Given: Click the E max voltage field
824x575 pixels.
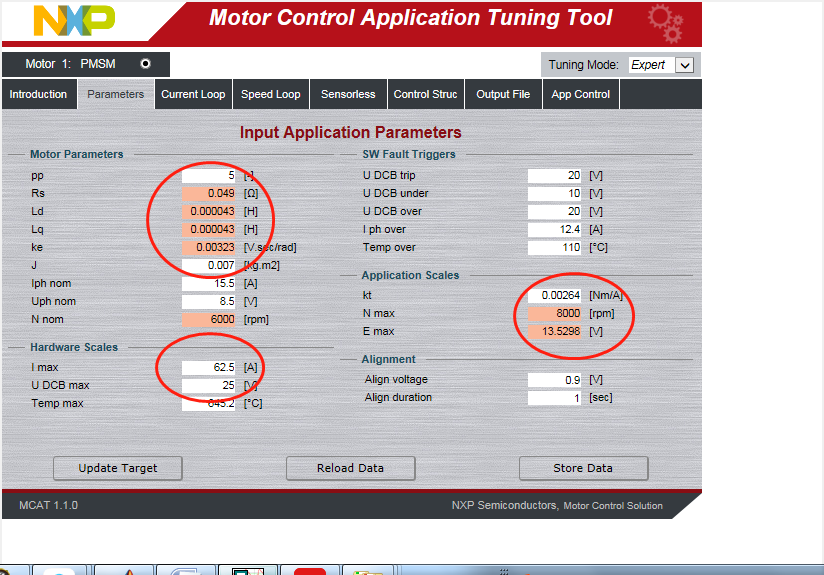Looking at the screenshot, I should [554, 331].
